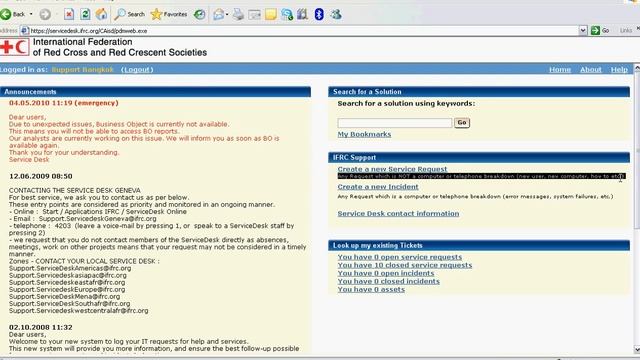Image resolution: width=640 pixels, height=360 pixels.
Task: Go to the browser Home page icon
Action: 101,14
